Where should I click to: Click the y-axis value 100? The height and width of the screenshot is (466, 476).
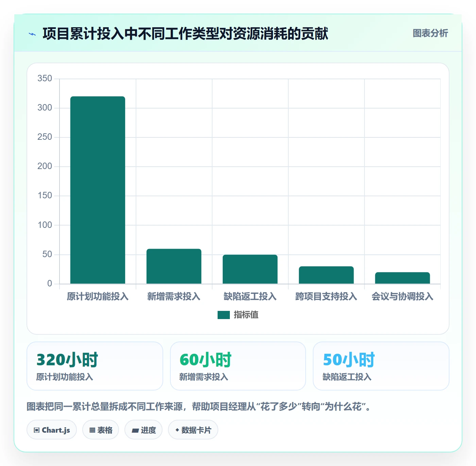[45, 225]
